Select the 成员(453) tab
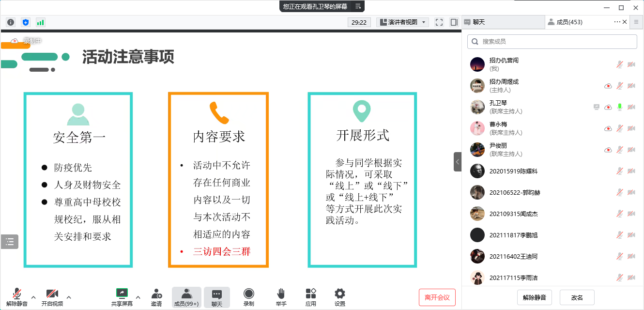644x310 pixels. coord(579,22)
